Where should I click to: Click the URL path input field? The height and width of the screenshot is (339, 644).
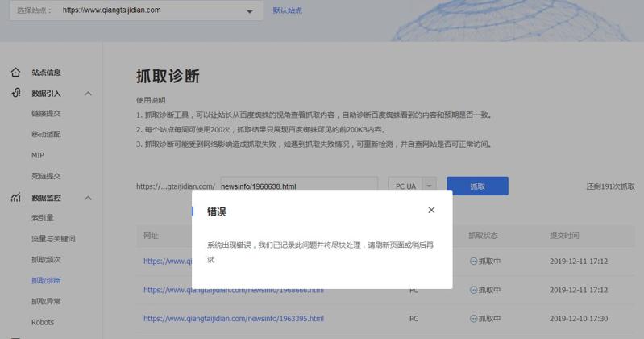tap(298, 186)
